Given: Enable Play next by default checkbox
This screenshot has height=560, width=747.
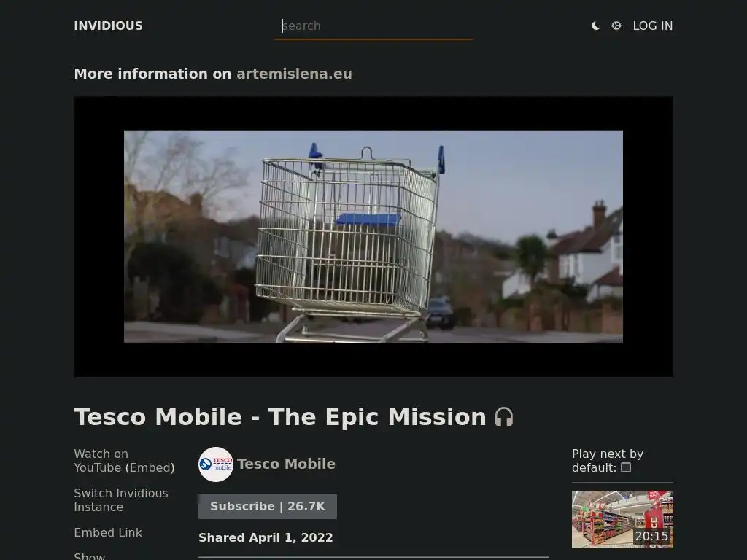Looking at the screenshot, I should tap(626, 467).
